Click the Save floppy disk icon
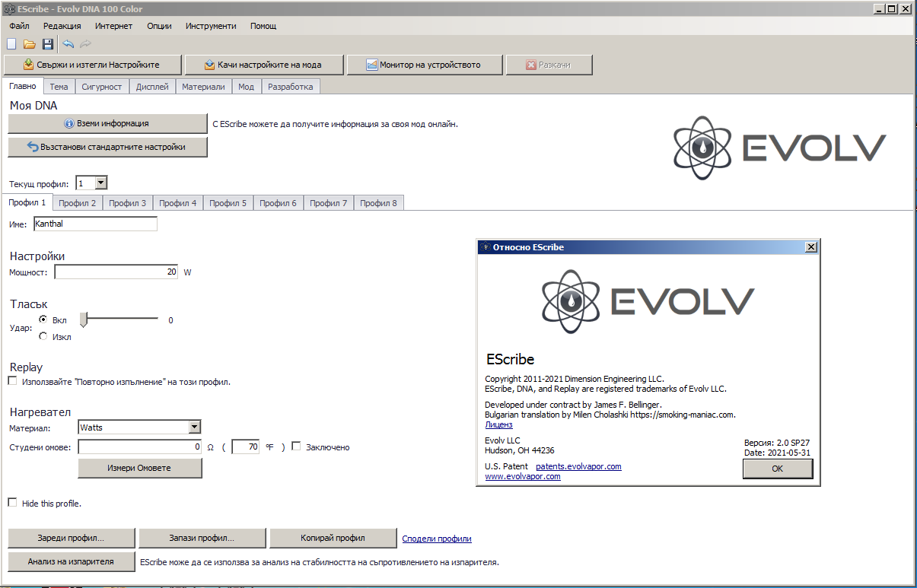This screenshot has width=917, height=588. click(47, 44)
